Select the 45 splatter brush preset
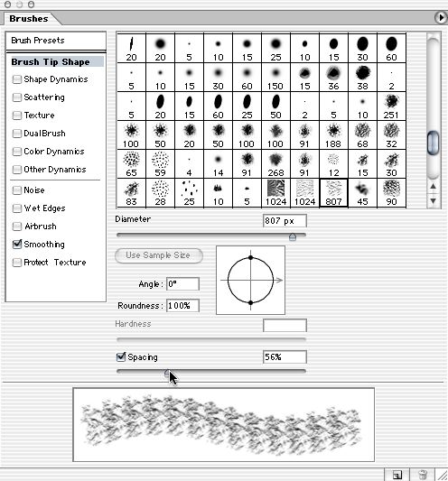448x481 pixels. pos(362,193)
